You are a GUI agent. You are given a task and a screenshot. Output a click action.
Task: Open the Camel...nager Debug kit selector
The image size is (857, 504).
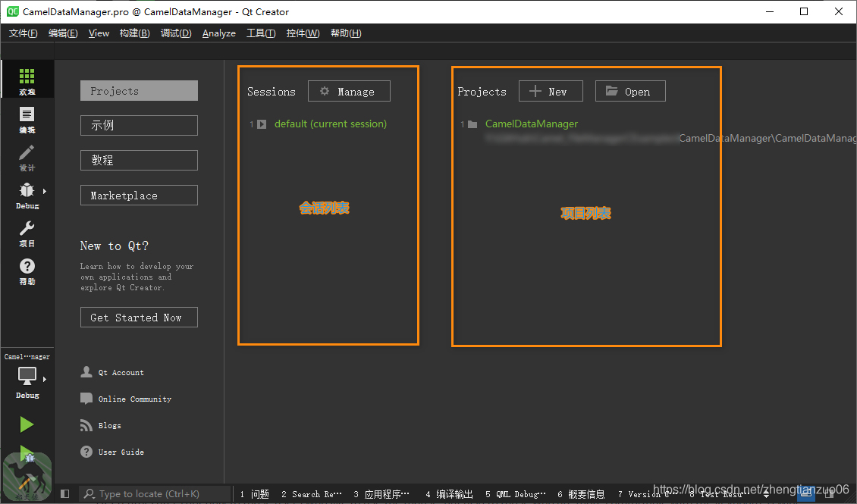point(27,376)
